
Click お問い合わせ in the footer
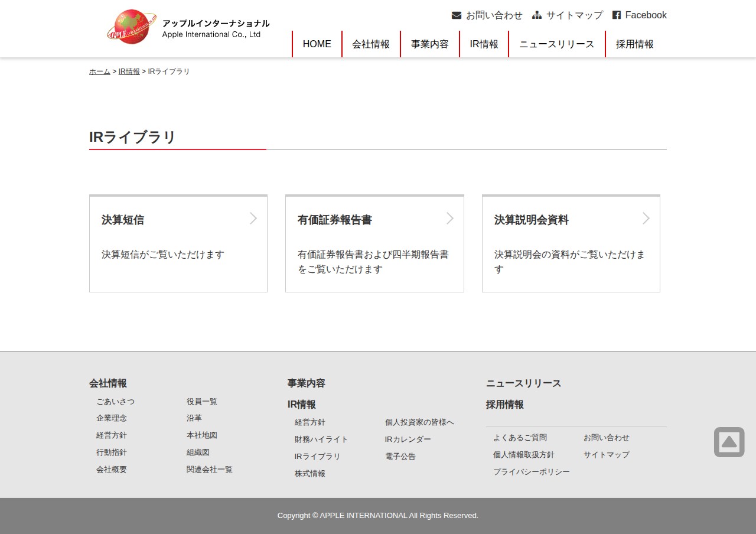click(607, 438)
